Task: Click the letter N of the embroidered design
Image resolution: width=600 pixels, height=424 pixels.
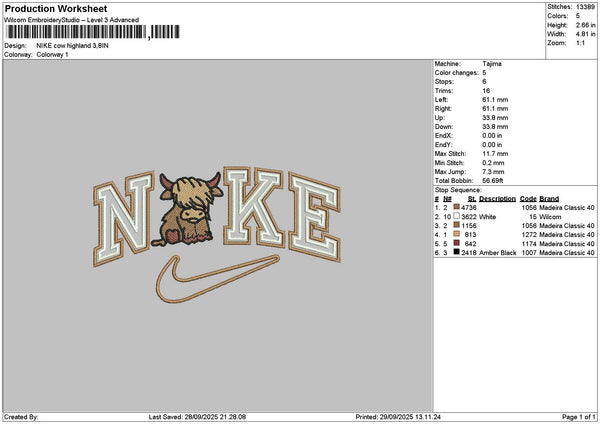Action: tap(123, 218)
